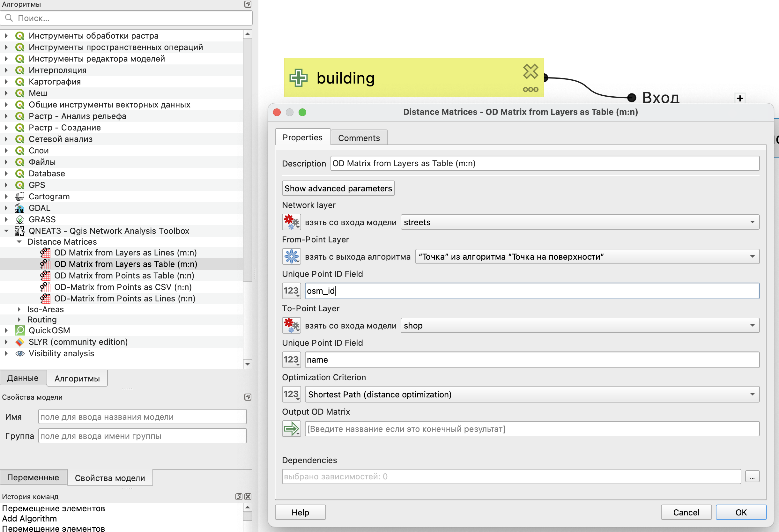Click the Optimization Criterion value type icon
The image size is (779, 532).
click(x=291, y=394)
